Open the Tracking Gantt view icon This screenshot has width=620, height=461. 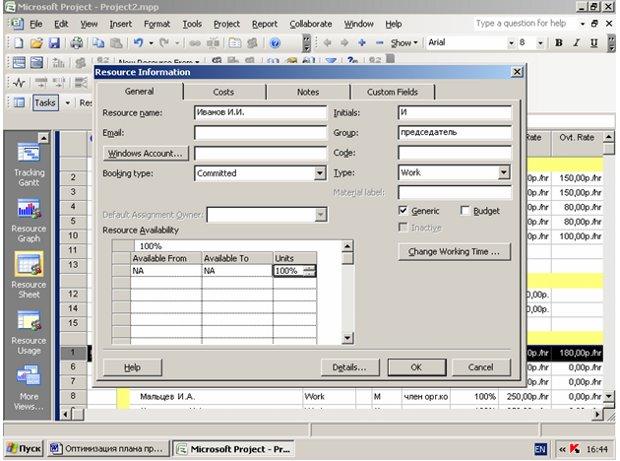[x=28, y=153]
